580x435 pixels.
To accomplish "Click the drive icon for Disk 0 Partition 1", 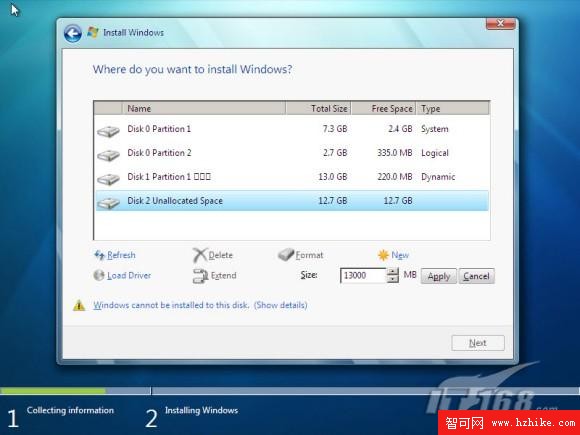I will (108, 131).
